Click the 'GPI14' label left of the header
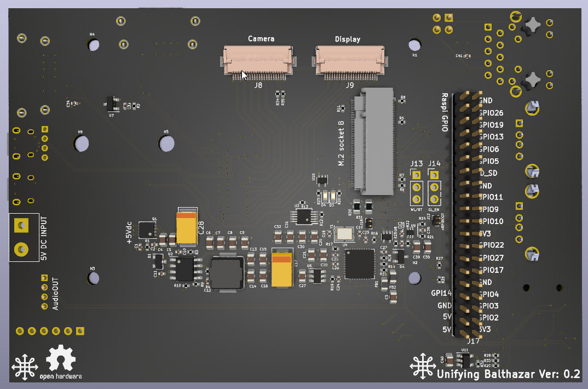 point(441,293)
